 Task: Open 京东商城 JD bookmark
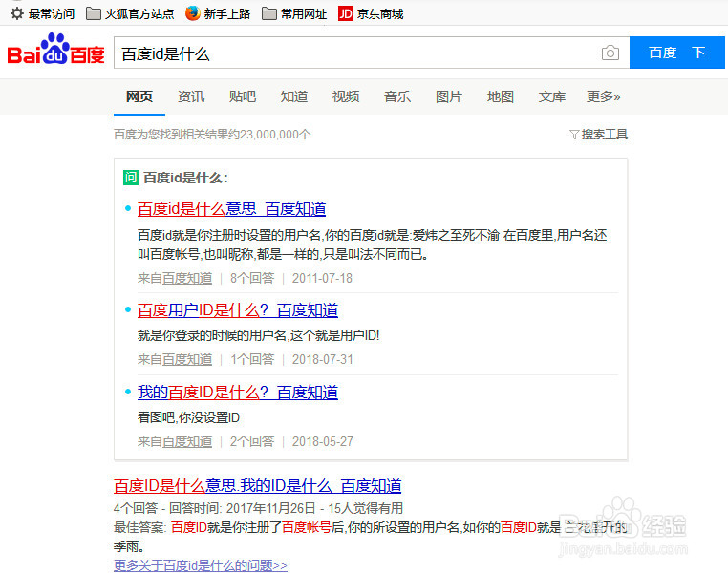[x=371, y=14]
